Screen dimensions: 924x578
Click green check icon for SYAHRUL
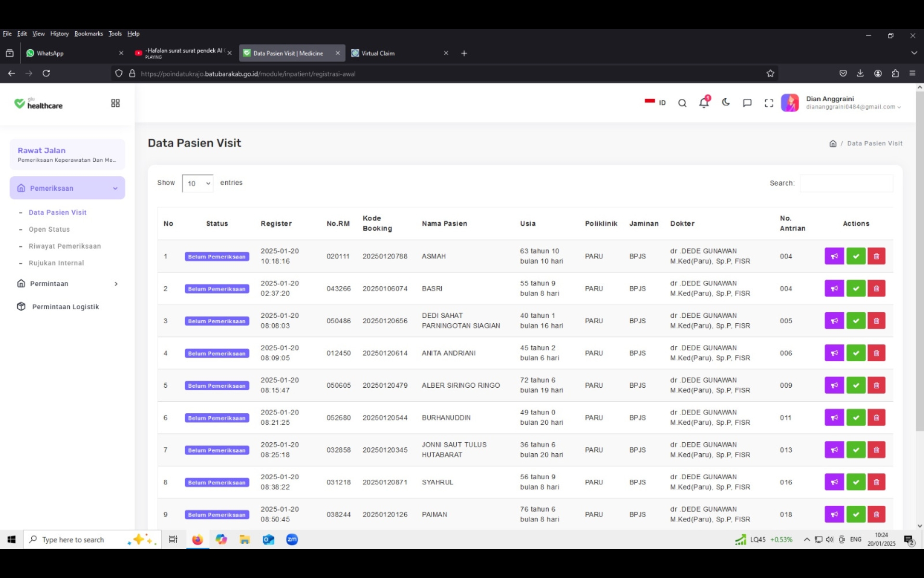click(x=856, y=482)
